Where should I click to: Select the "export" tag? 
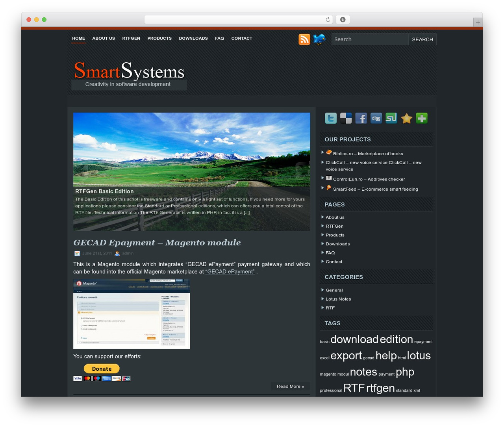click(x=346, y=356)
